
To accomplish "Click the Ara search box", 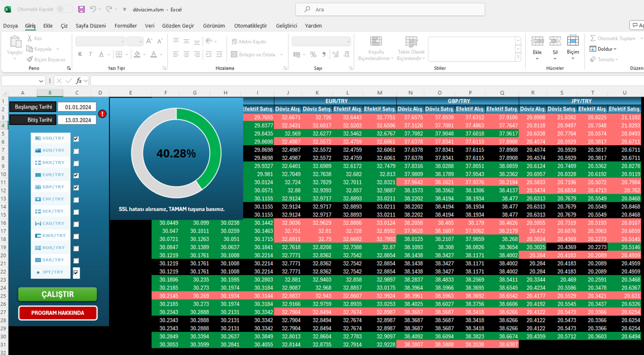I will [391, 9].
